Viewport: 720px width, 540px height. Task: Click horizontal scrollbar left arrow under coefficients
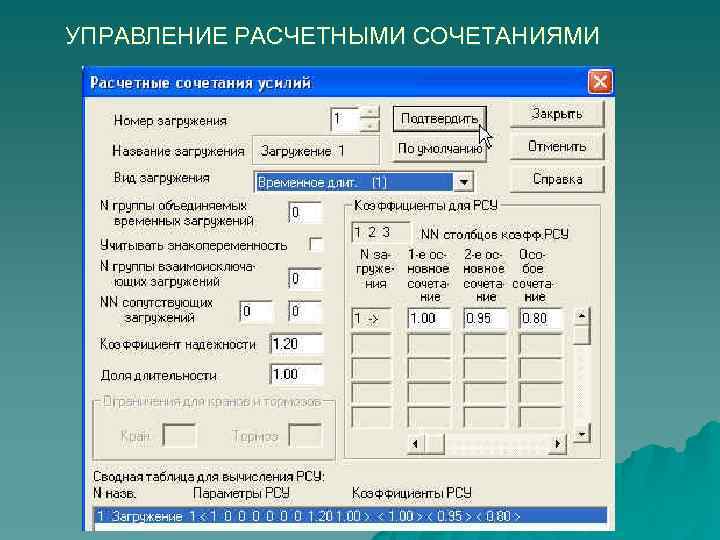coord(416,444)
